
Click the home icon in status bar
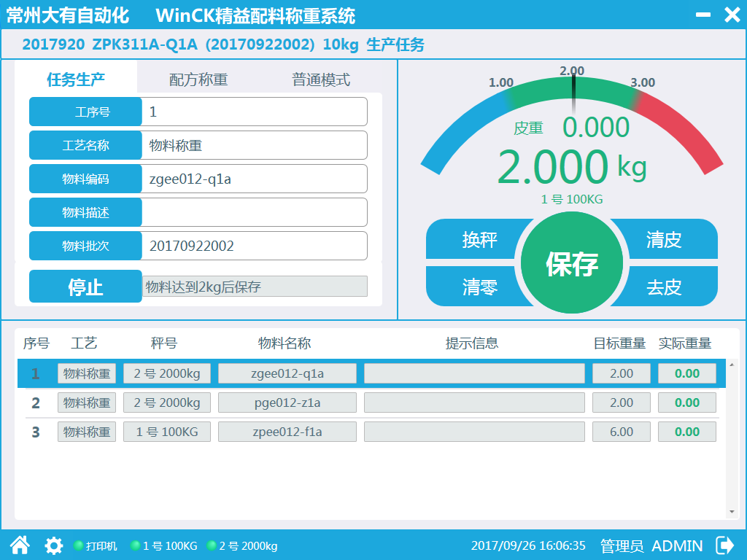click(20, 545)
